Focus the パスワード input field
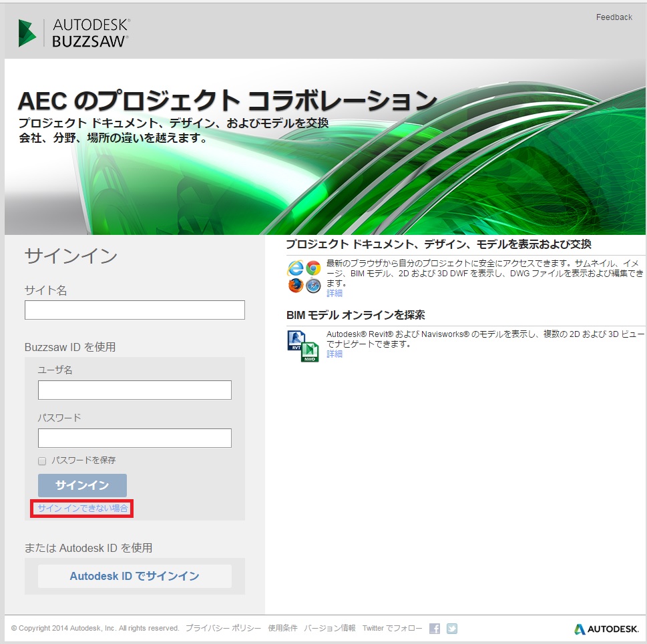 (x=134, y=438)
